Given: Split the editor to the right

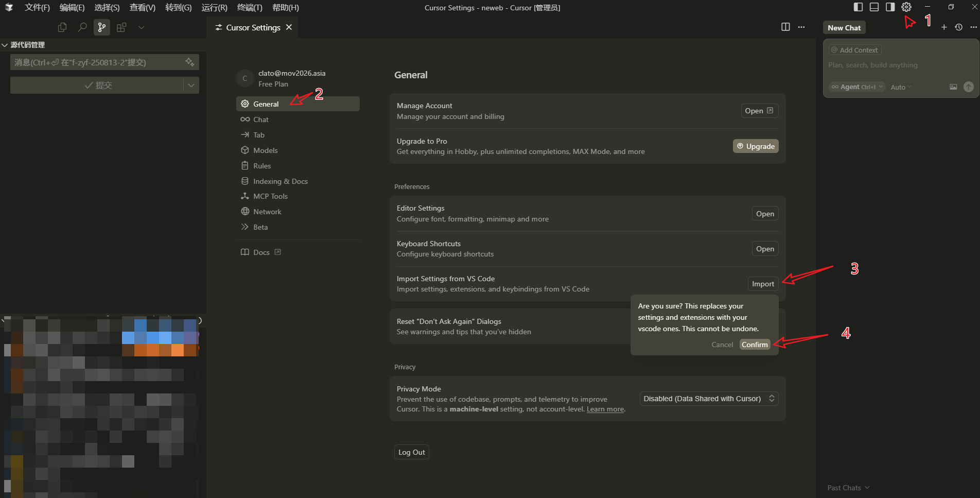Looking at the screenshot, I should 785,27.
